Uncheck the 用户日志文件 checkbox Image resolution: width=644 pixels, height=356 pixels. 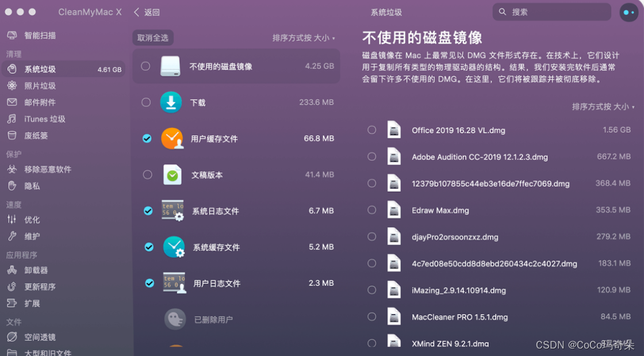[149, 283]
